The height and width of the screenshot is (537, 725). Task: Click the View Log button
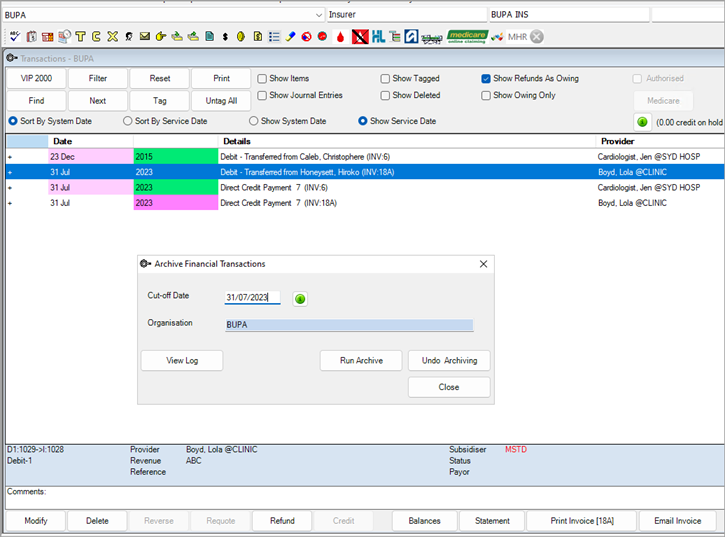coord(181,361)
